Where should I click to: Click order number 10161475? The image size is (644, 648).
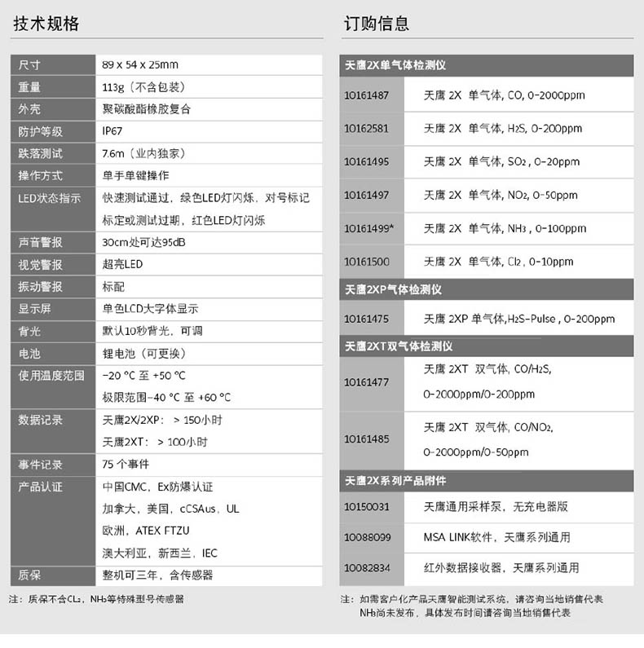click(366, 319)
